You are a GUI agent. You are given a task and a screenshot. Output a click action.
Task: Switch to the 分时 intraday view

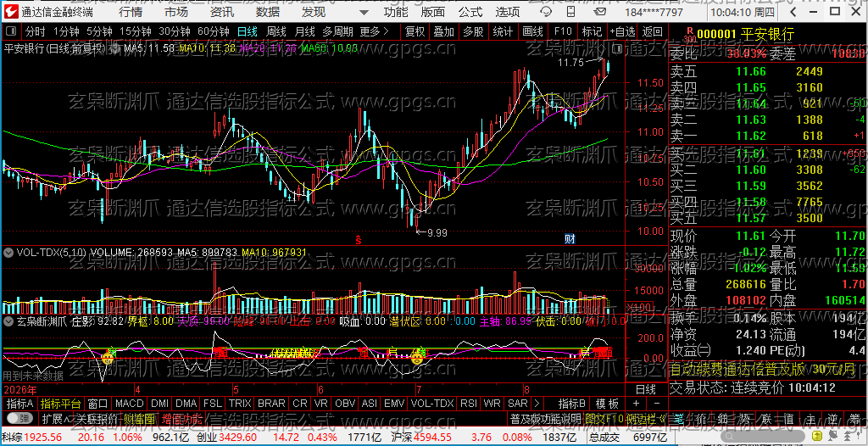(35, 31)
